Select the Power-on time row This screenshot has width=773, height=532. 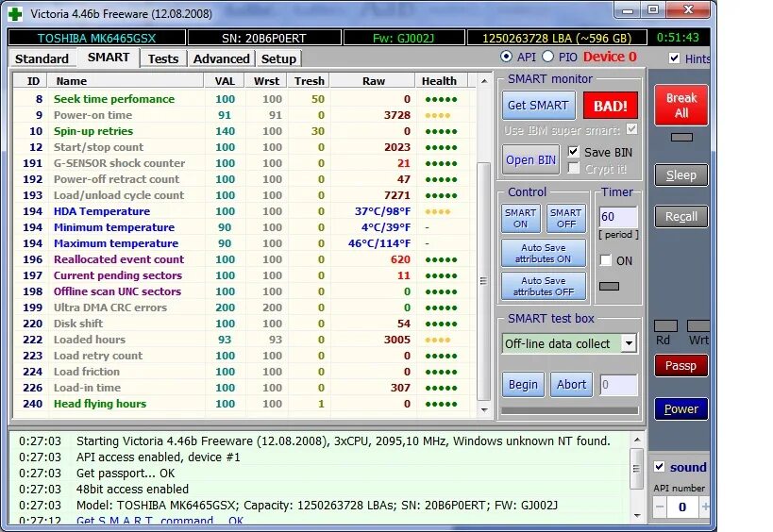tap(244, 115)
